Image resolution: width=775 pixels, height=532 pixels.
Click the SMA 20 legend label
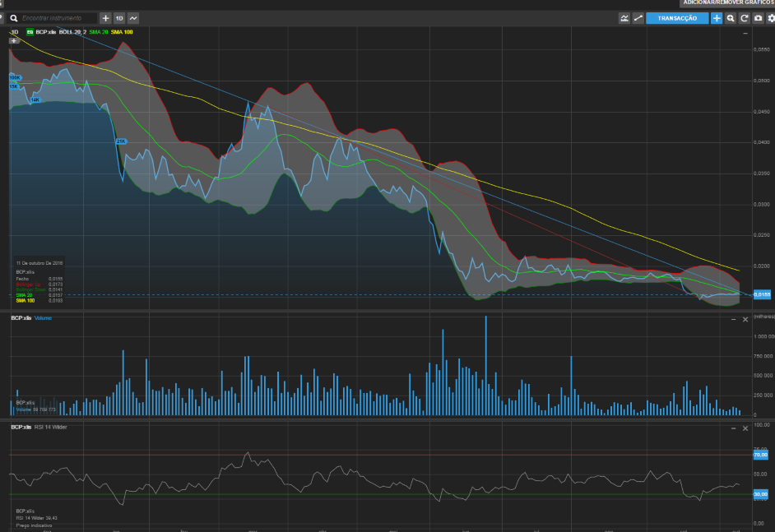(x=99, y=31)
